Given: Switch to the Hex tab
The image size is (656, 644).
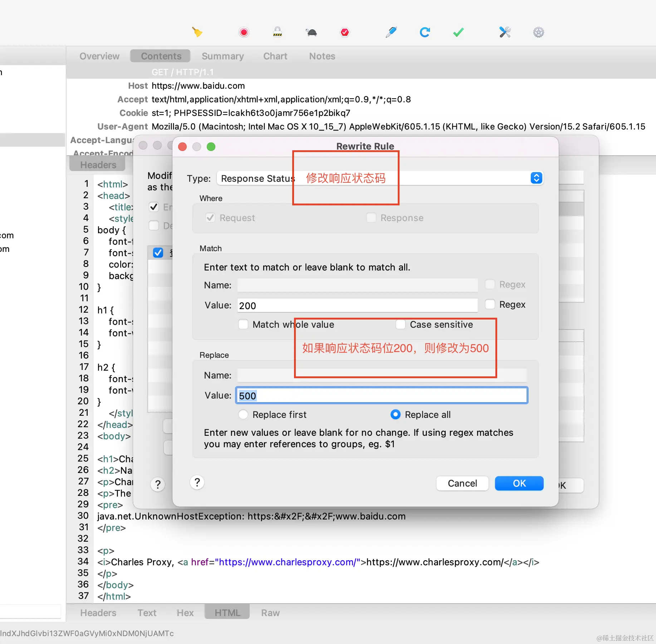Looking at the screenshot, I should [185, 613].
